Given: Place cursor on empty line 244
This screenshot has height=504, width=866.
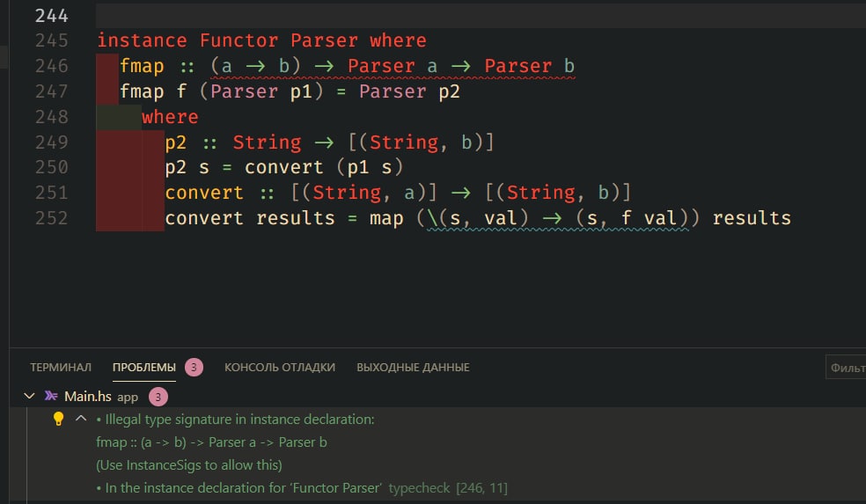Looking at the screenshot, I should click(481, 16).
